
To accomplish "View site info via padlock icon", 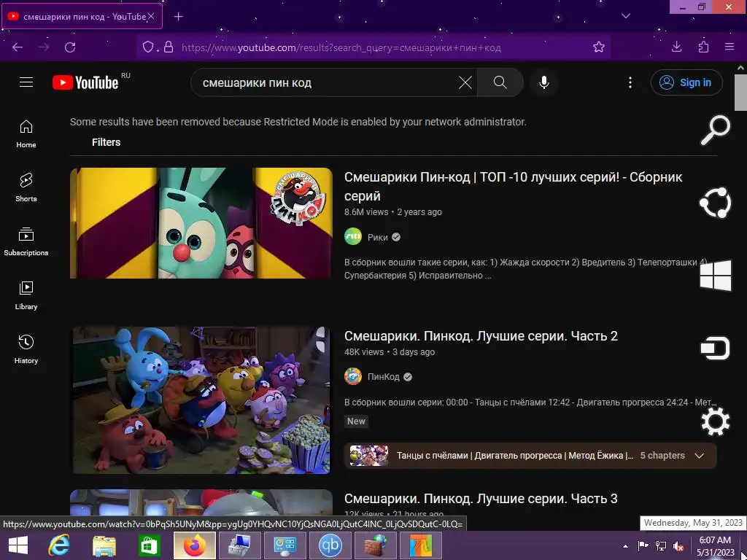I will click(169, 47).
